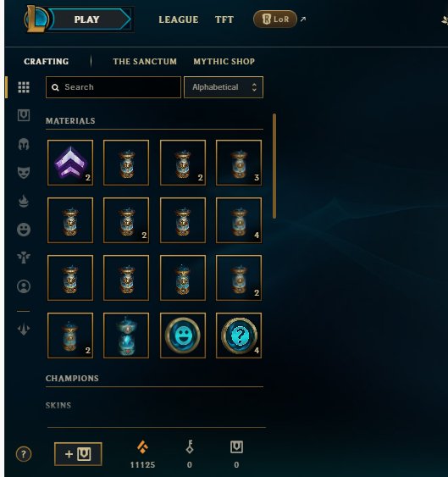Switch to The Sanctum tab
This screenshot has height=477, width=448.
(x=145, y=62)
